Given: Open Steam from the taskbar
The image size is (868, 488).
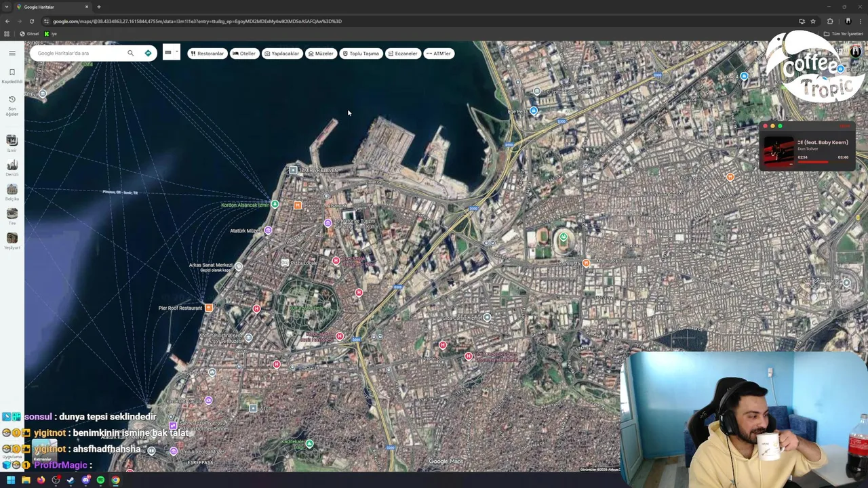Looking at the screenshot, I should (x=71, y=480).
